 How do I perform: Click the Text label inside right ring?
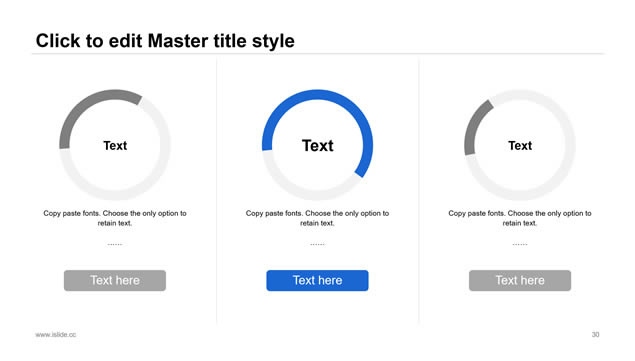(x=520, y=145)
